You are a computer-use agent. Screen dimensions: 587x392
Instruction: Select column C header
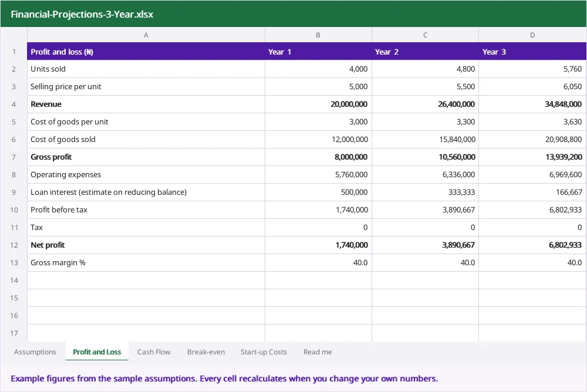tap(425, 35)
